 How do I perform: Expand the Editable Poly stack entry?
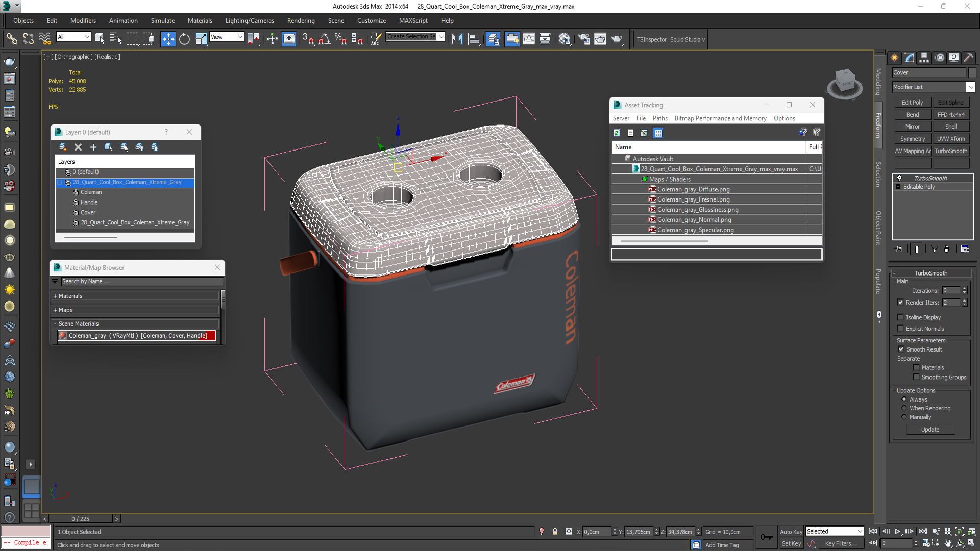pos(898,187)
